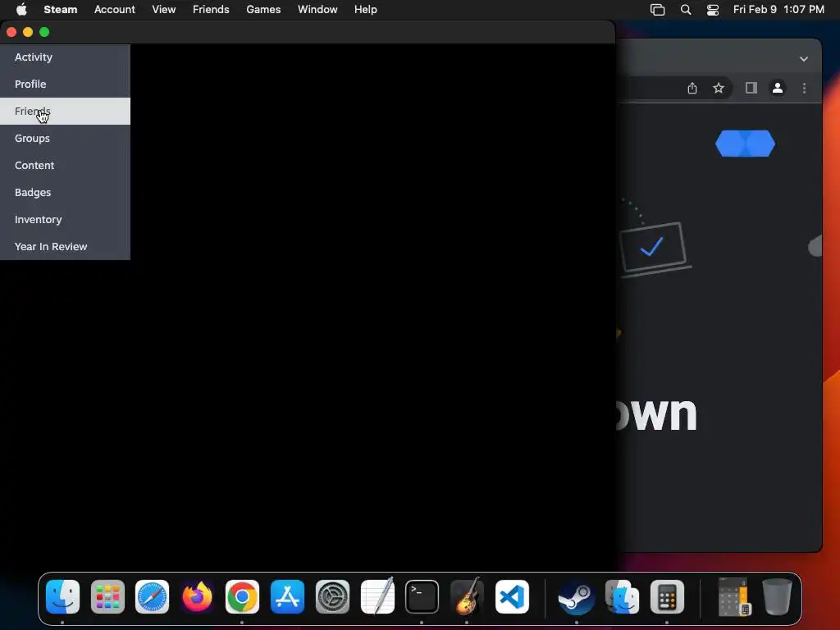Open Terminal from the Dock
840x630 pixels.
click(x=422, y=597)
